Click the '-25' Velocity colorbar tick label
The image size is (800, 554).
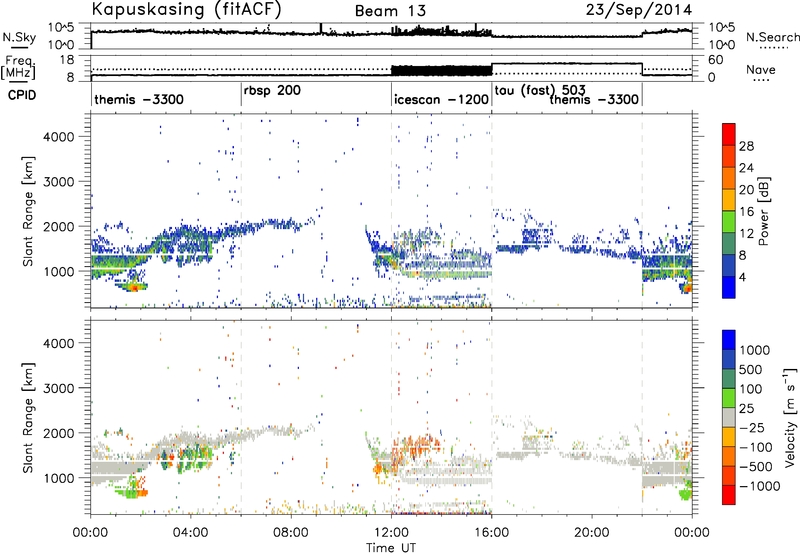[751, 427]
